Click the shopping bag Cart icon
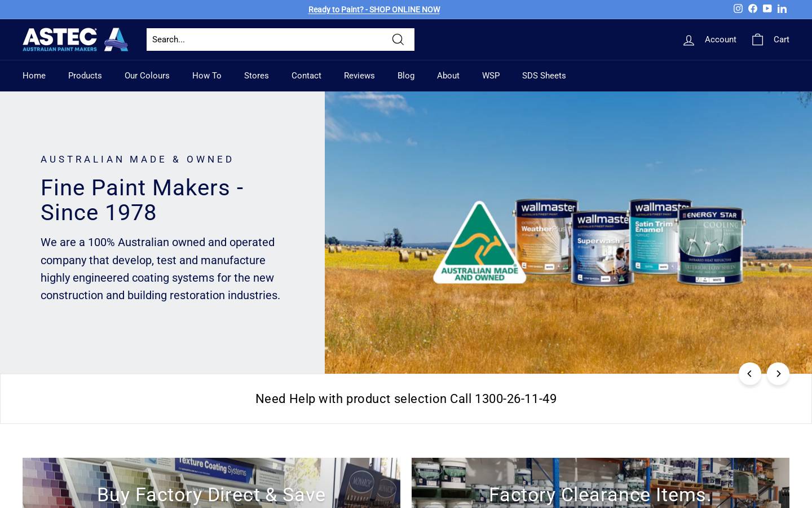The width and height of the screenshot is (812, 508). tap(757, 40)
